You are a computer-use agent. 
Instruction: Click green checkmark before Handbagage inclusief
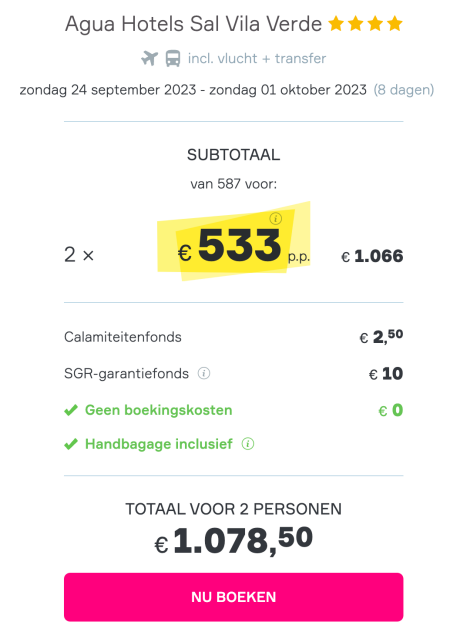71,444
